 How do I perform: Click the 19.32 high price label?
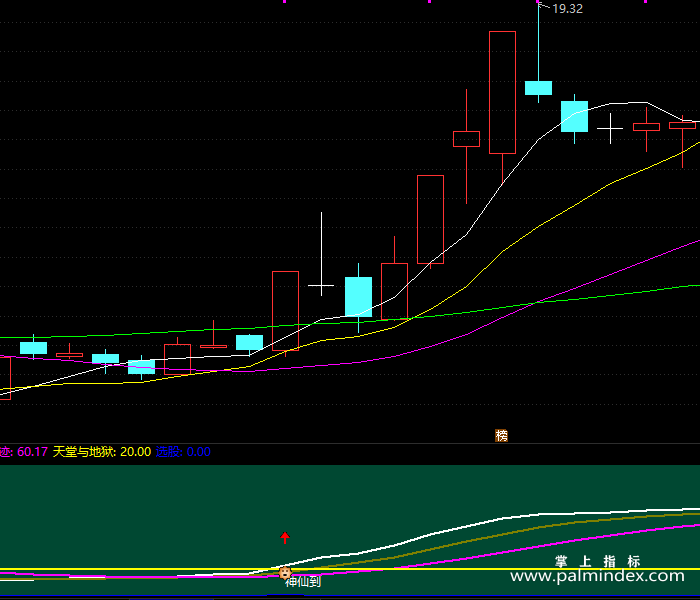tap(567, 8)
